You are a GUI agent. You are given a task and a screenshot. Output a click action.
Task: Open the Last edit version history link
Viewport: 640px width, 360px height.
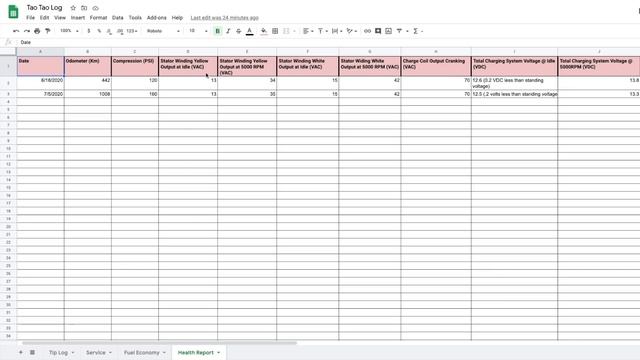(x=224, y=18)
